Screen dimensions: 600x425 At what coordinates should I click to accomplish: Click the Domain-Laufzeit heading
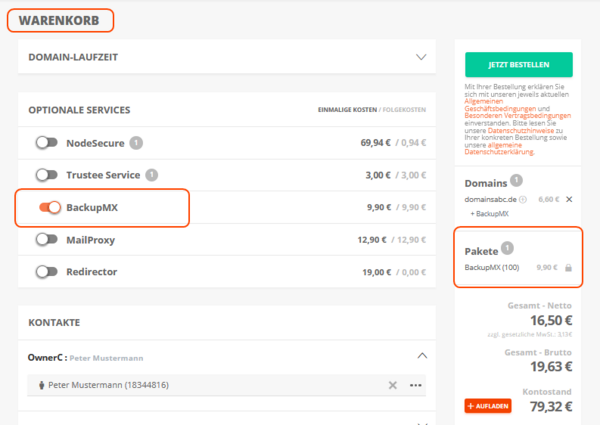[x=73, y=57]
